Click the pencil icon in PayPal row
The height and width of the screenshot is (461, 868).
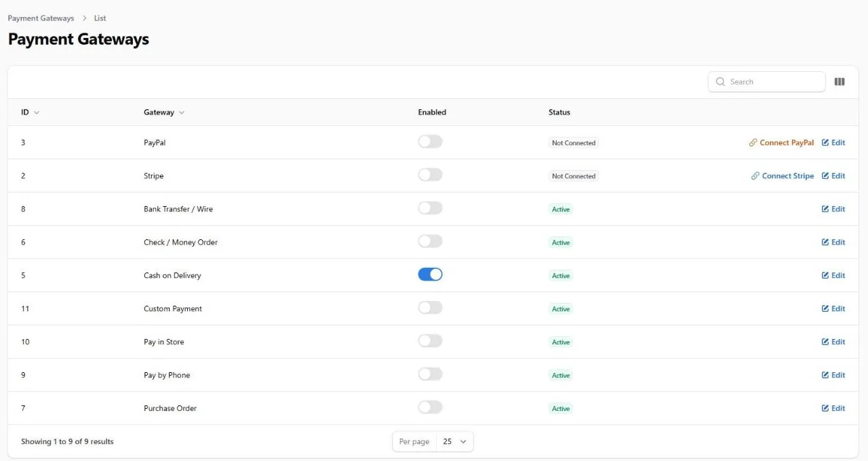(825, 143)
